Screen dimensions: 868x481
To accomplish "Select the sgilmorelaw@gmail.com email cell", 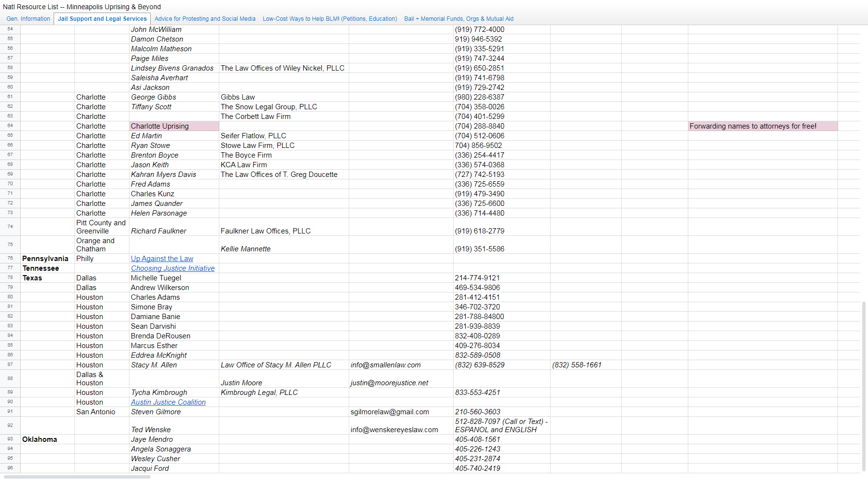I will 401,412.
